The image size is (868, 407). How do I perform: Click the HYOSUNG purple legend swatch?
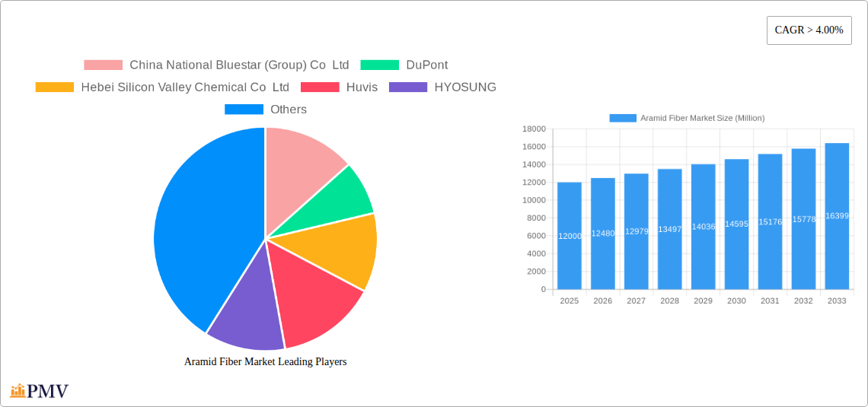pyautogui.click(x=408, y=87)
